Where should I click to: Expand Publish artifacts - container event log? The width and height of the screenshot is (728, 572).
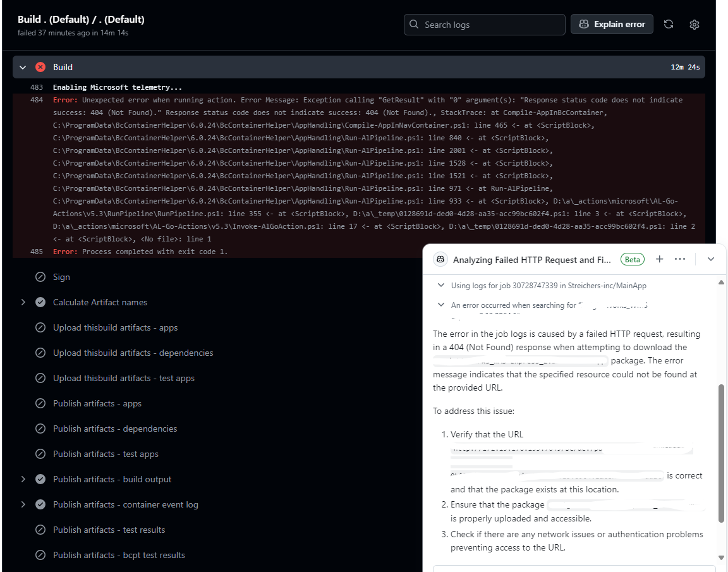click(23, 504)
